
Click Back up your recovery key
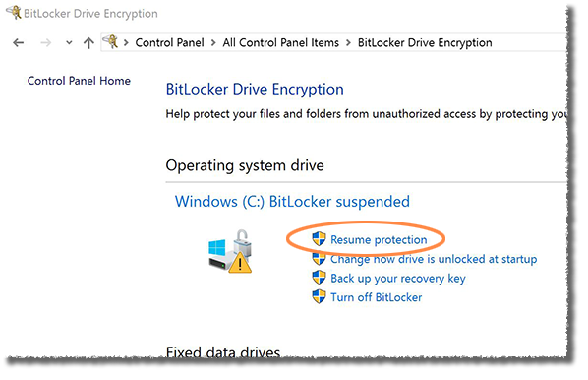pyautogui.click(x=398, y=279)
